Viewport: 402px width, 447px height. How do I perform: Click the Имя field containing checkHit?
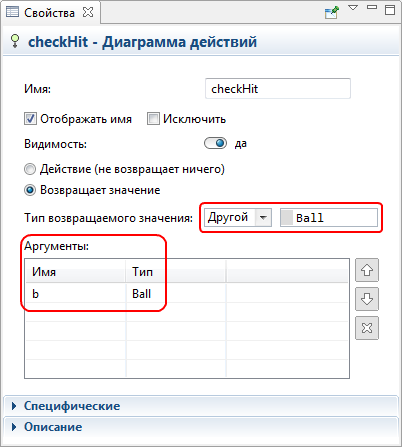click(278, 88)
